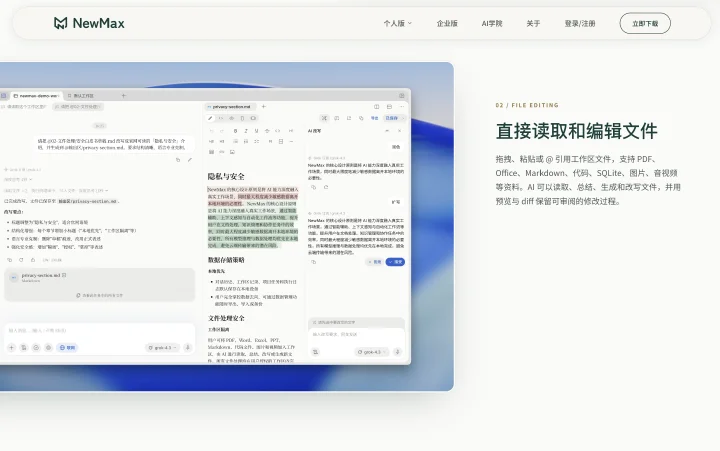Copy the user message with the copy icon

[178, 160]
